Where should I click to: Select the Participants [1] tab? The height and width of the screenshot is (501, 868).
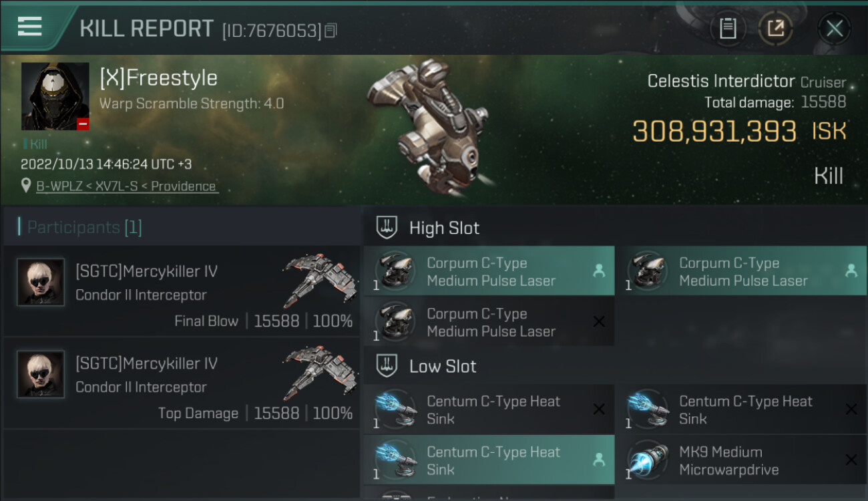click(x=84, y=228)
